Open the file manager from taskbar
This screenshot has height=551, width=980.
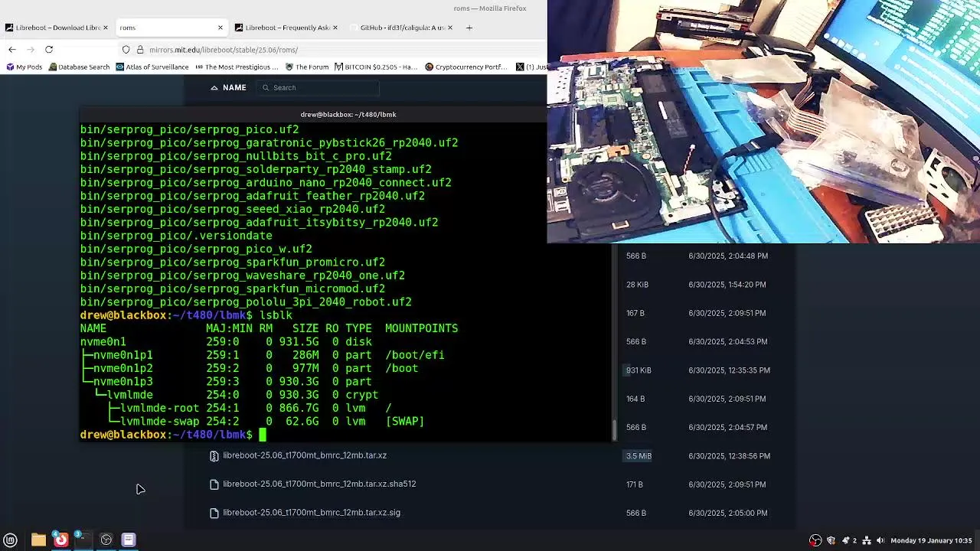pos(38,540)
